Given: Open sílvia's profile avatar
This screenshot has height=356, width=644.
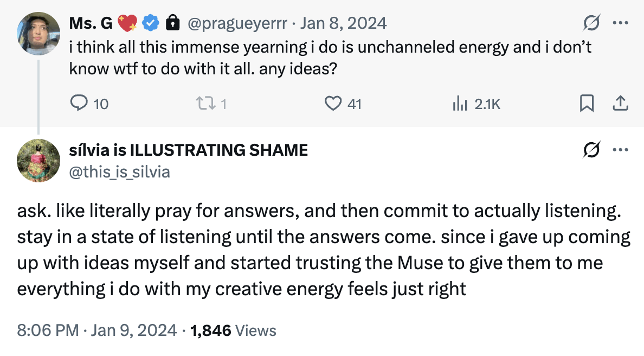Looking at the screenshot, I should 38,161.
